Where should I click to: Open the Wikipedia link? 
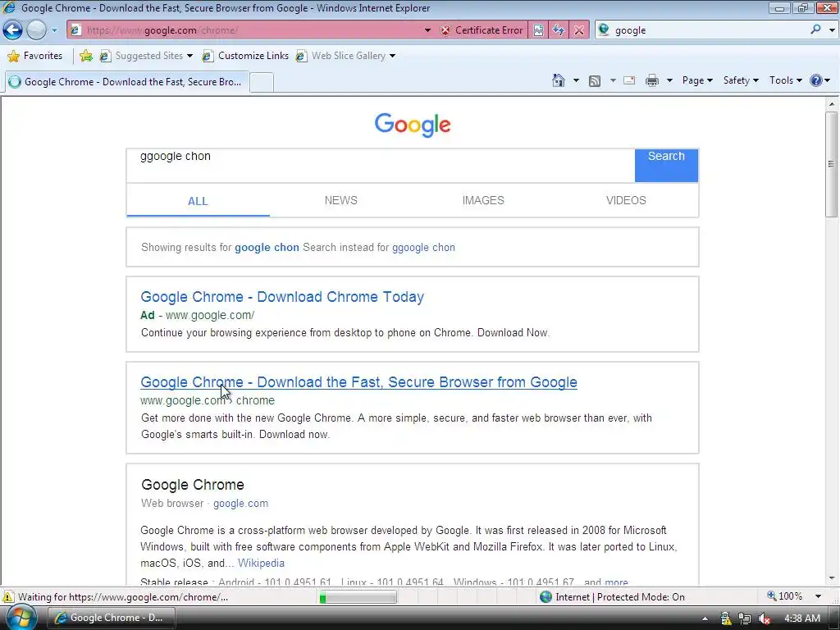(x=261, y=563)
